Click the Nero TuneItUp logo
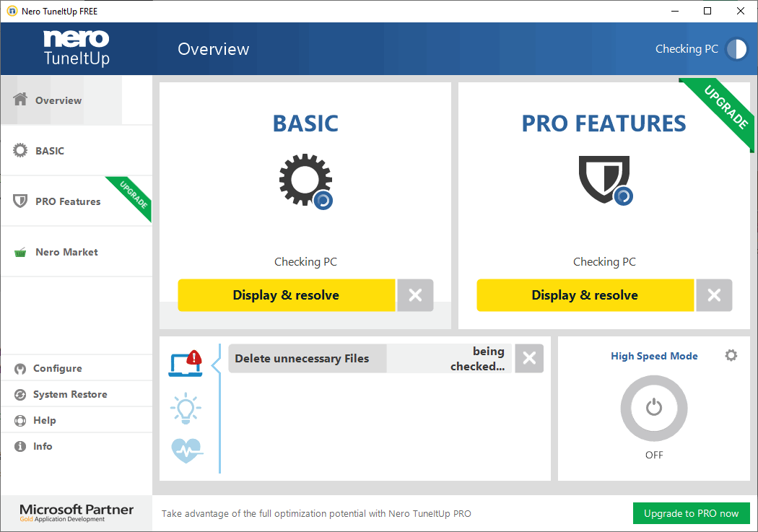This screenshot has width=758, height=532. point(77,48)
